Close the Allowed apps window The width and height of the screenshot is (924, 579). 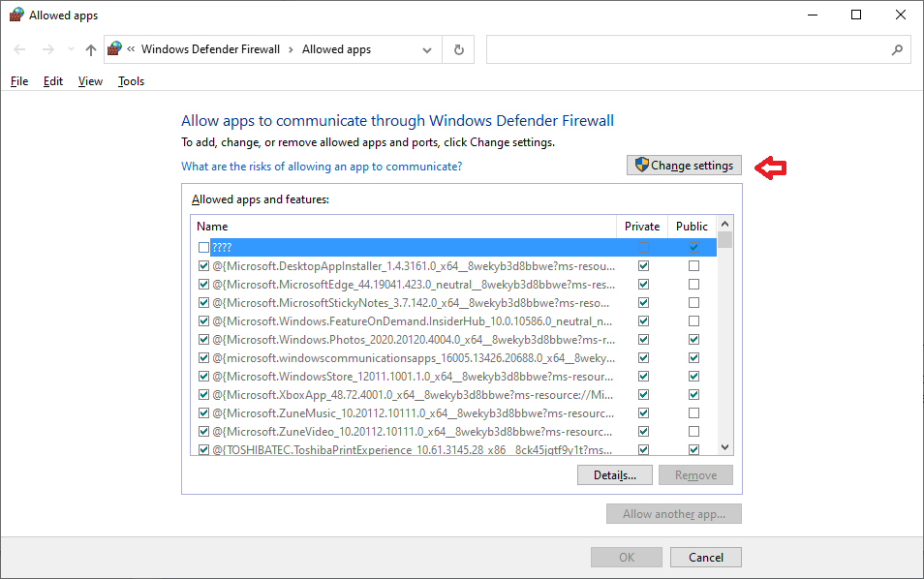(901, 15)
